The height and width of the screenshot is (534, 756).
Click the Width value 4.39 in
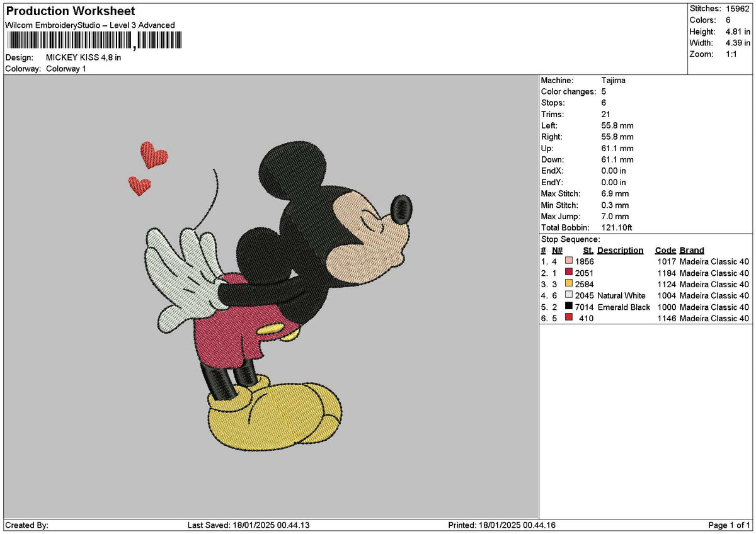pyautogui.click(x=738, y=43)
